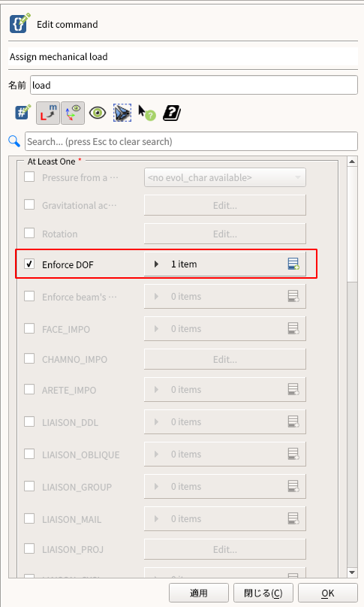This screenshot has width=364, height=607.
Task: Click into the keyword search field
Action: 191,141
